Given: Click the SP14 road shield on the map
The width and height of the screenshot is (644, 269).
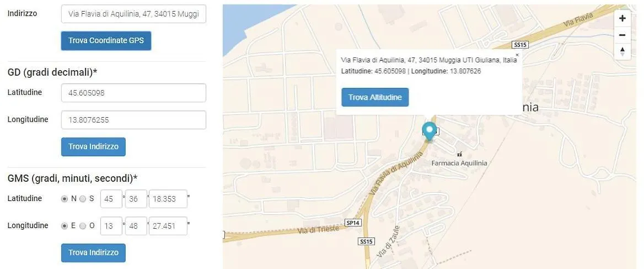Looking at the screenshot, I should click(352, 223).
